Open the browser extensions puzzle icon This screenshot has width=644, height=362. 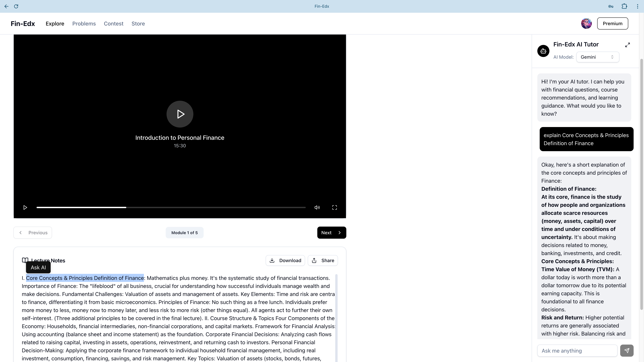[624, 6]
